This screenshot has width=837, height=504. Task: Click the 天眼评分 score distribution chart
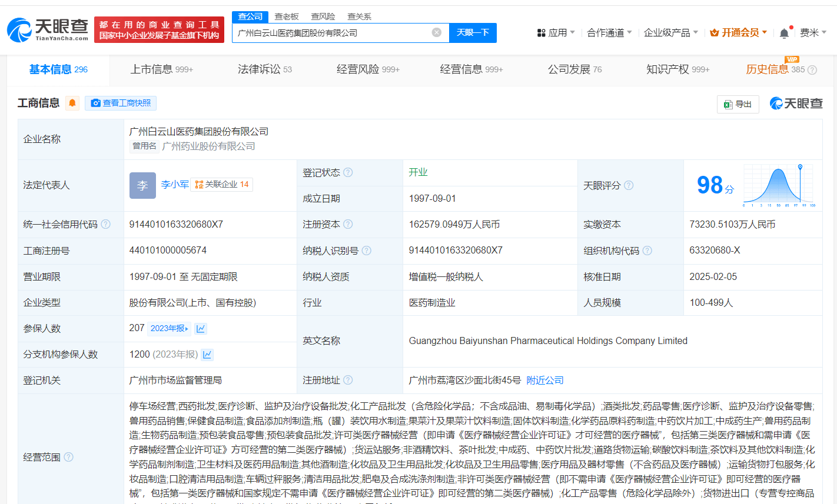click(x=779, y=185)
